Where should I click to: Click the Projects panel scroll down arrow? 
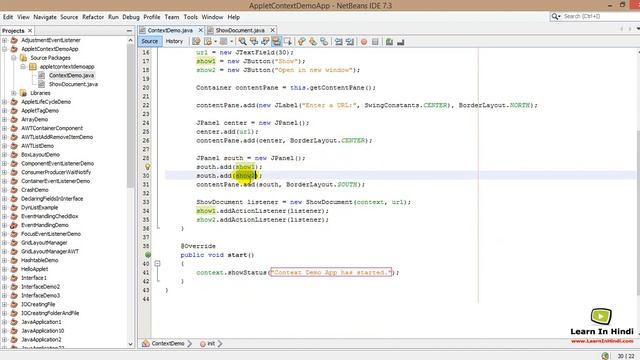[x=131, y=344]
